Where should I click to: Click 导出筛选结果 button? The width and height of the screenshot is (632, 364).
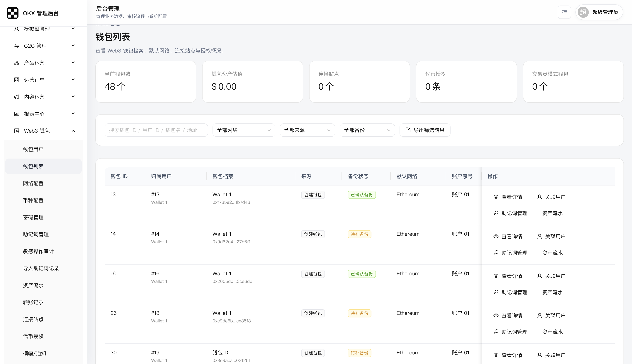(425, 130)
